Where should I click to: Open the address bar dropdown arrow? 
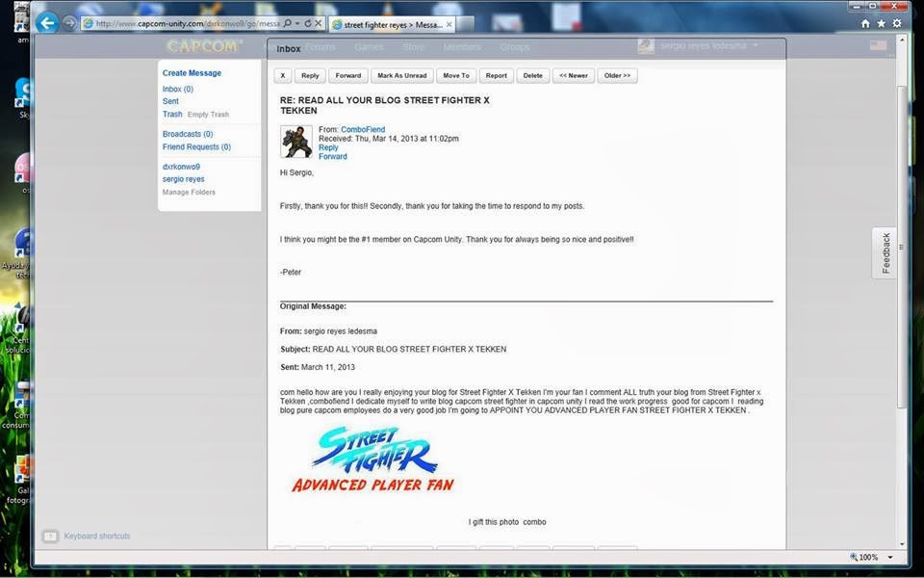[x=297, y=23]
